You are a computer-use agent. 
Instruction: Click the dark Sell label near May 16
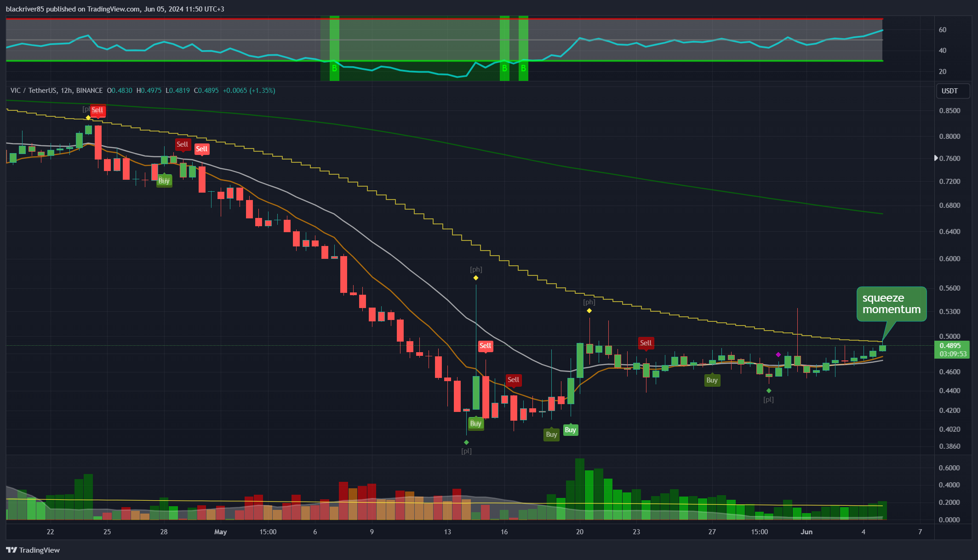[513, 380]
